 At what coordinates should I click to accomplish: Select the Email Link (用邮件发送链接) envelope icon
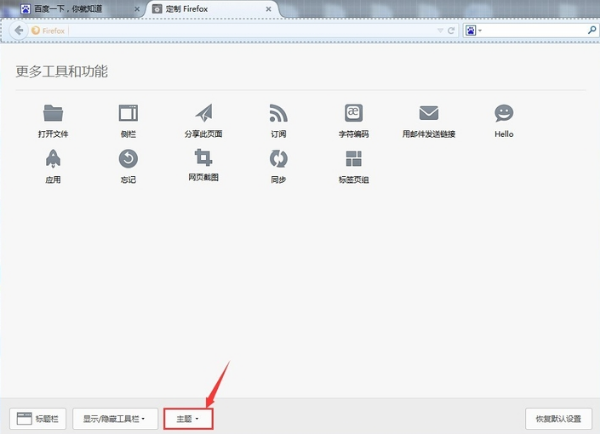429,113
